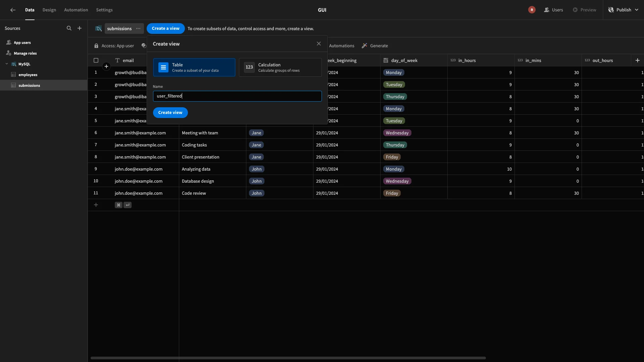Select App users in Sources

22,43
